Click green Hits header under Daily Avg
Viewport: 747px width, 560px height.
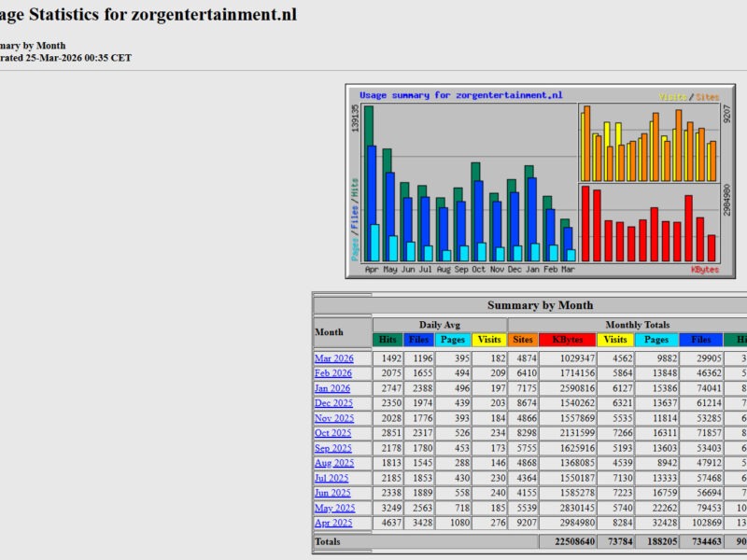[388, 340]
